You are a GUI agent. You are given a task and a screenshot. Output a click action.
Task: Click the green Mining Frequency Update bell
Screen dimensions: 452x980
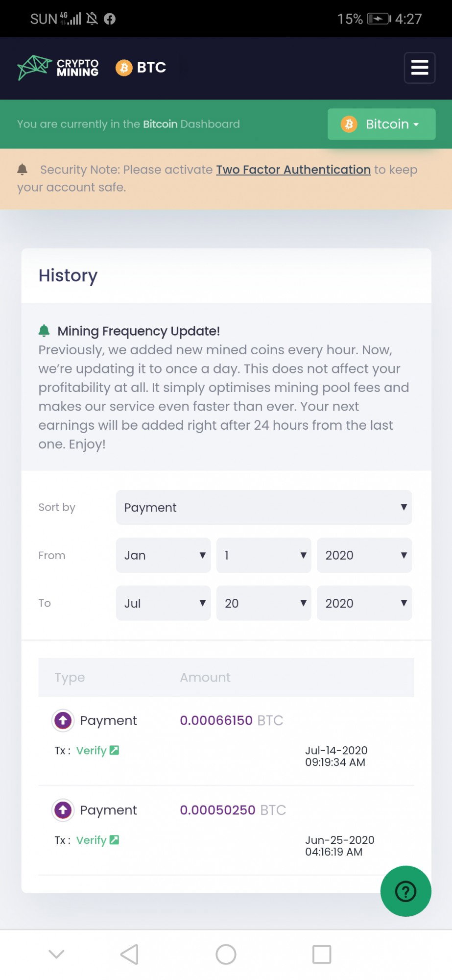click(x=44, y=331)
